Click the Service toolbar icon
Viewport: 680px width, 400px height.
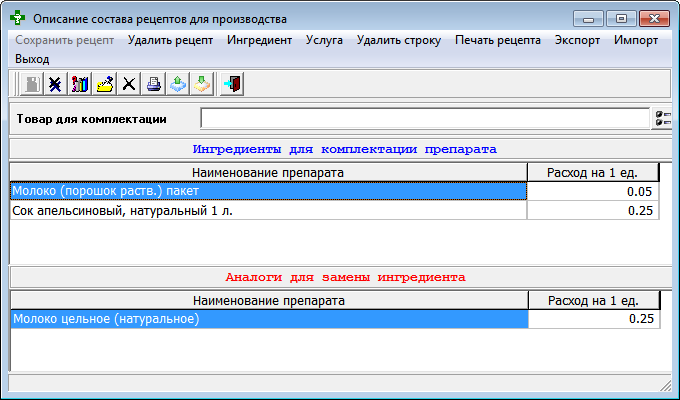coord(105,84)
